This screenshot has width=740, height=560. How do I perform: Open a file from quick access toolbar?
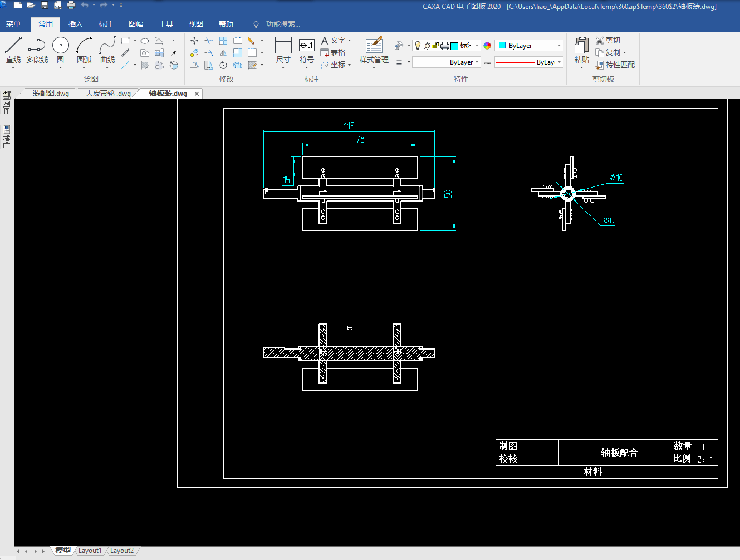[x=31, y=6]
